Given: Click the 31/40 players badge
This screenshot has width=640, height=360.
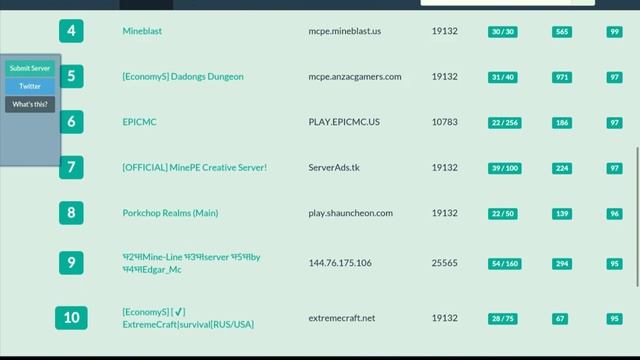Looking at the screenshot, I should 502,77.
